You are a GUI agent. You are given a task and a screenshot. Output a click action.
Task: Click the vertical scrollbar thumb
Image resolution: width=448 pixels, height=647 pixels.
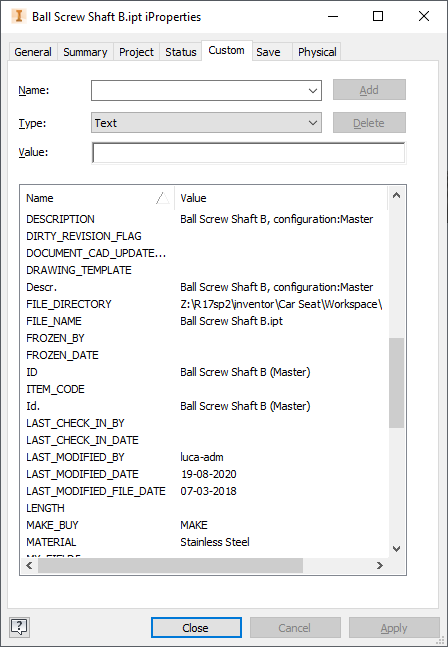tap(396, 383)
